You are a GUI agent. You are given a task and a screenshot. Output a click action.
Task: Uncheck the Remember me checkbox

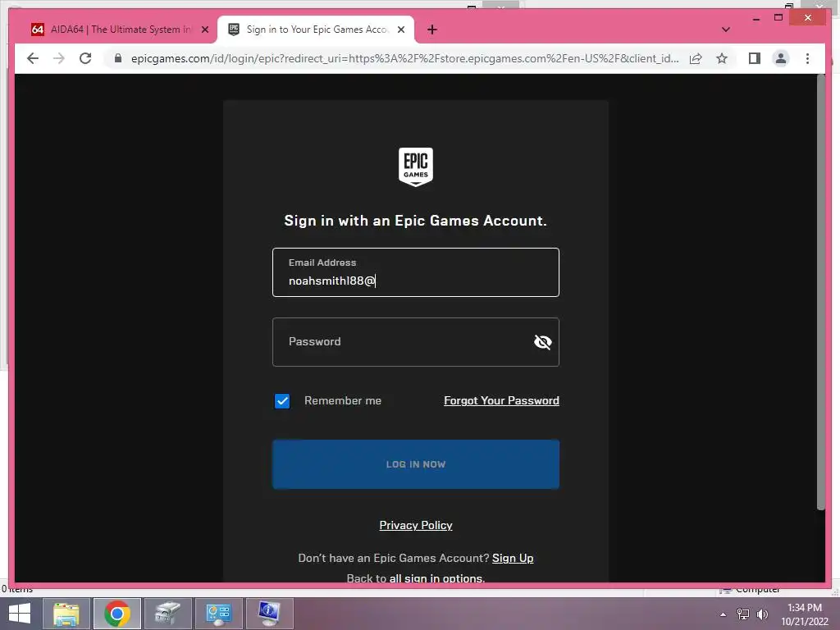pos(282,400)
